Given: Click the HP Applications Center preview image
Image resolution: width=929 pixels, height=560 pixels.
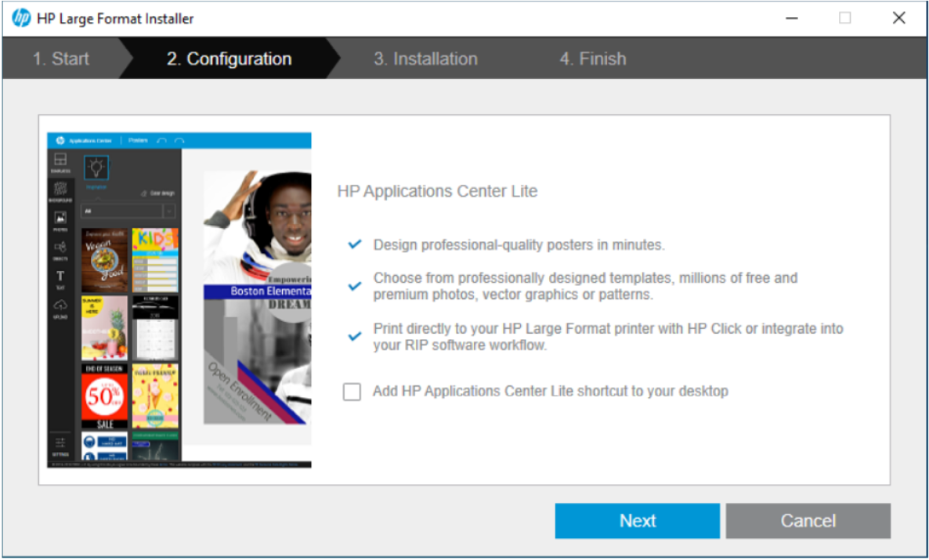Looking at the screenshot, I should (x=179, y=300).
